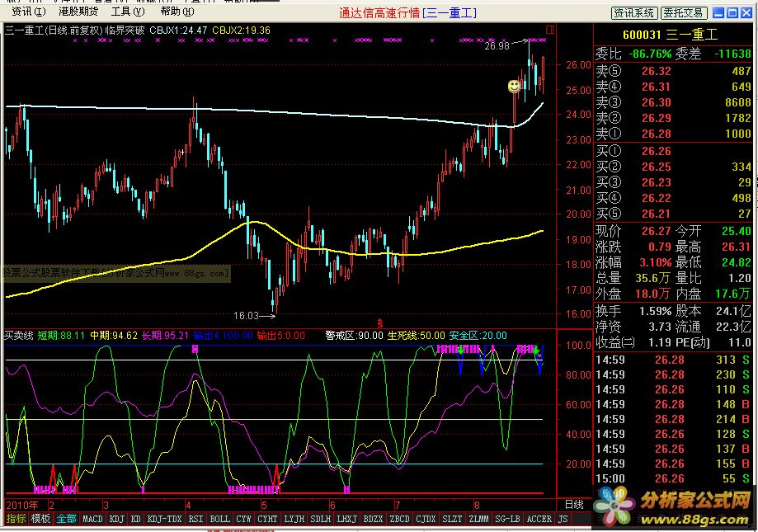Minimize the window via blue minimize button
This screenshot has width=758, height=532.
(718, 13)
